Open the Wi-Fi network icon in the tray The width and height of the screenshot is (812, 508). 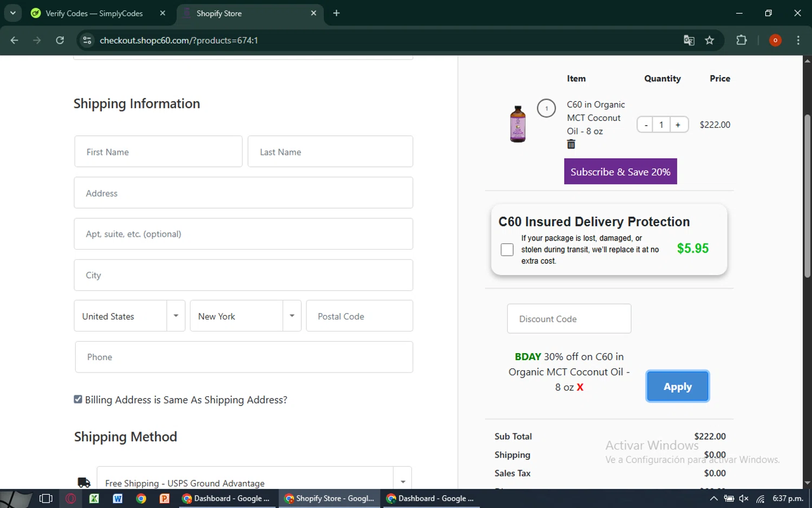point(760,499)
